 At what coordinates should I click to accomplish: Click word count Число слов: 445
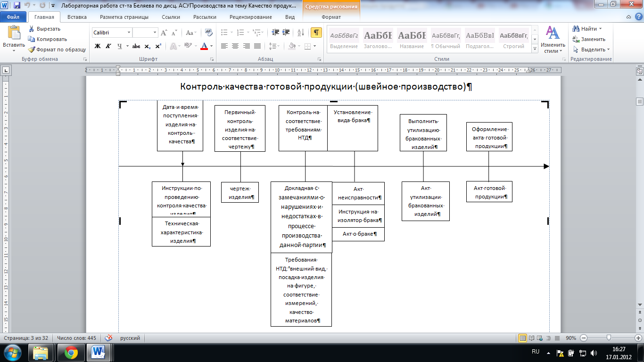click(x=76, y=338)
